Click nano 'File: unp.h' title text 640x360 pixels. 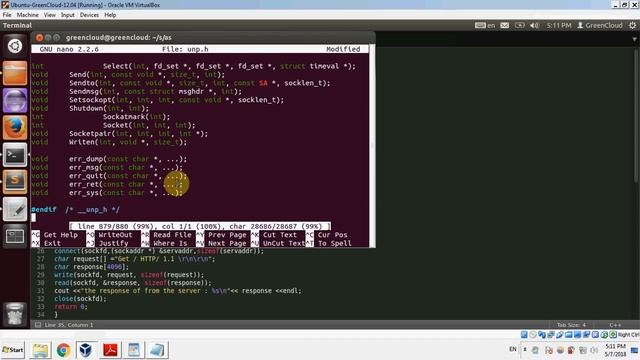(185, 49)
